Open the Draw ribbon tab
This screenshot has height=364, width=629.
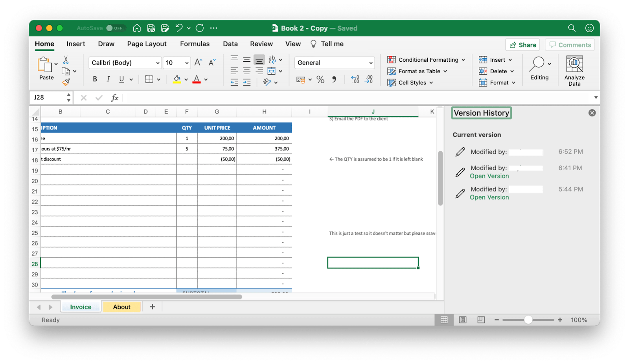106,44
